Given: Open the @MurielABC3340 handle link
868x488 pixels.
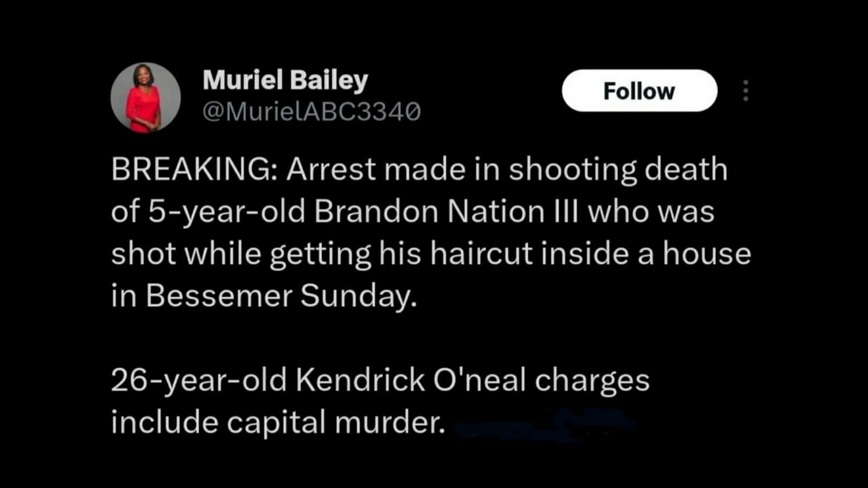Looking at the screenshot, I should [x=311, y=111].
